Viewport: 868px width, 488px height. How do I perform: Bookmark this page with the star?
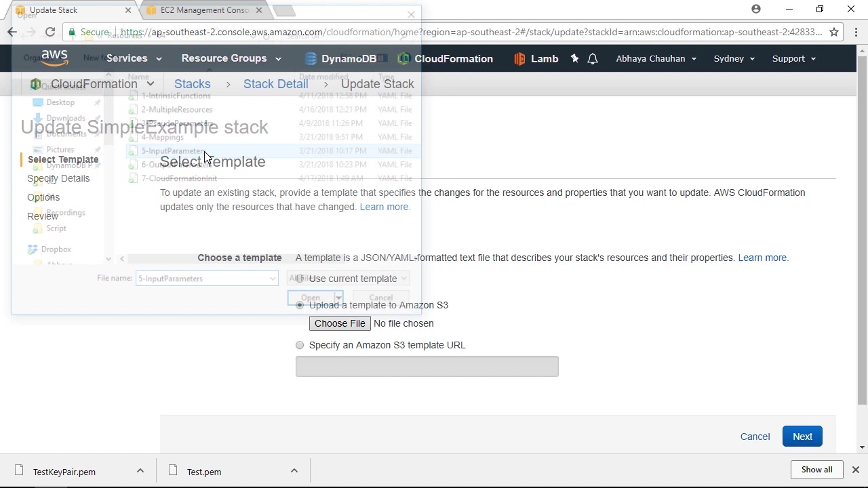[x=834, y=32]
